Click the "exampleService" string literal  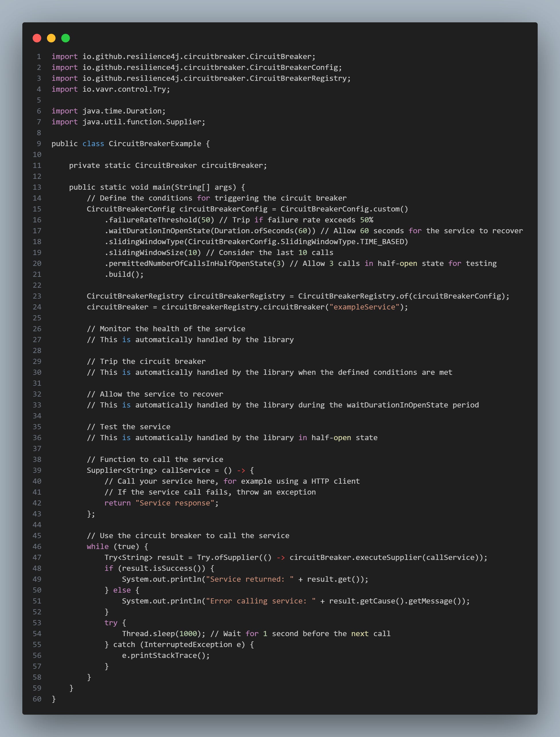click(x=364, y=307)
